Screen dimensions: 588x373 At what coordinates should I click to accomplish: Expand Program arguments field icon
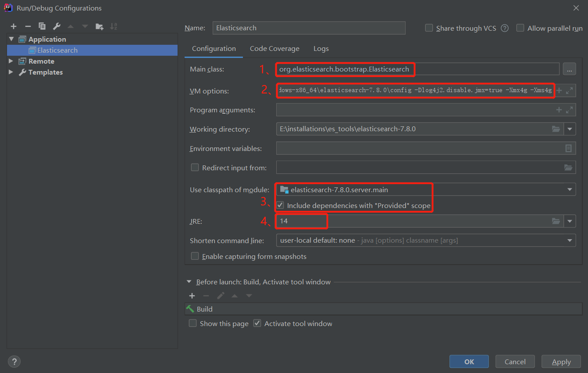569,110
